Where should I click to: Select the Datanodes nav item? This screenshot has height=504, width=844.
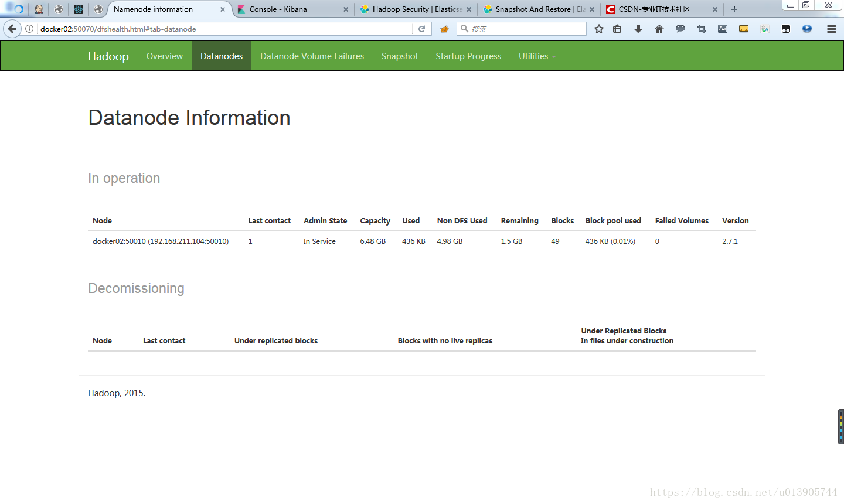tap(222, 56)
